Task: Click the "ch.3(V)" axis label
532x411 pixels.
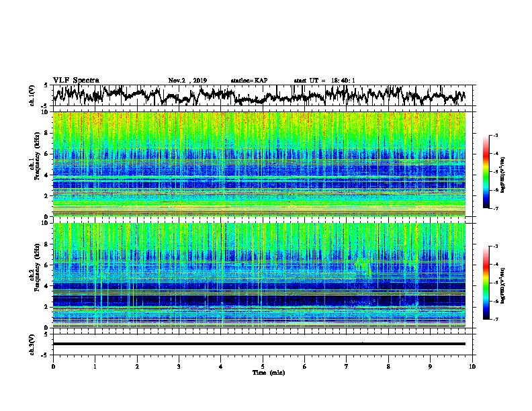Action: (x=32, y=345)
